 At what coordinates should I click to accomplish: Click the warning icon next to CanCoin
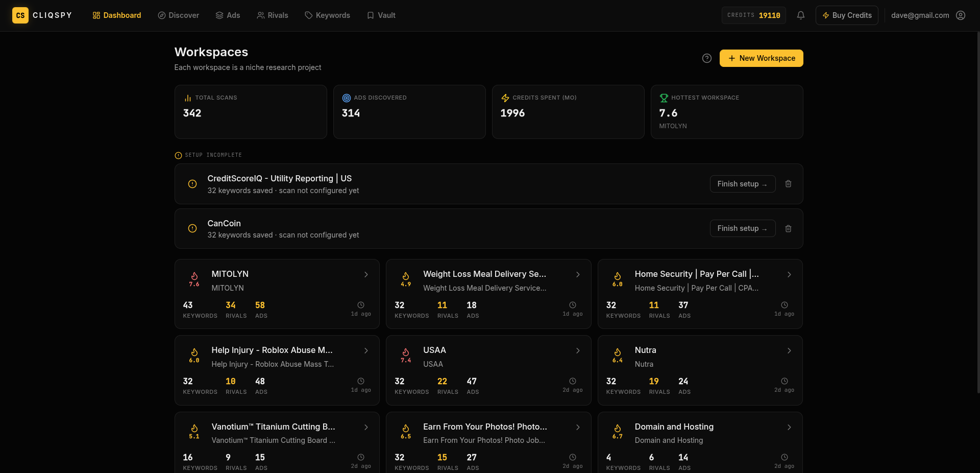click(x=192, y=229)
